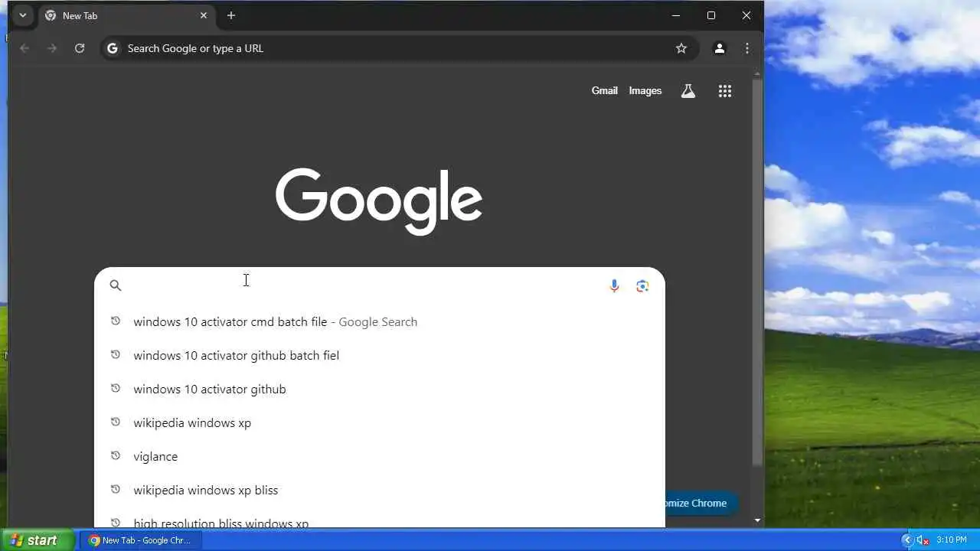The height and width of the screenshot is (551, 980).
Task: Open the Chrome profile icon
Action: pos(719,48)
